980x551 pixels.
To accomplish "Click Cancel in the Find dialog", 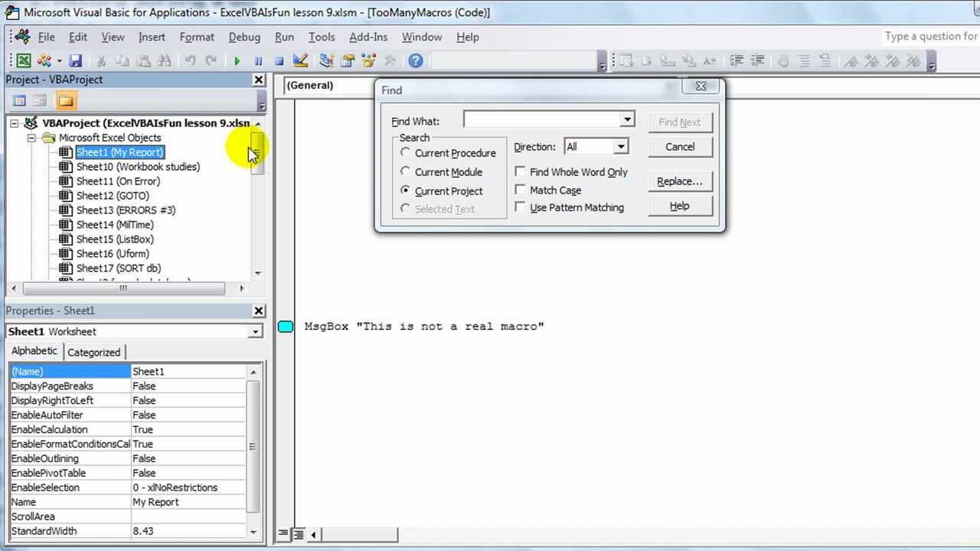I will pos(680,147).
